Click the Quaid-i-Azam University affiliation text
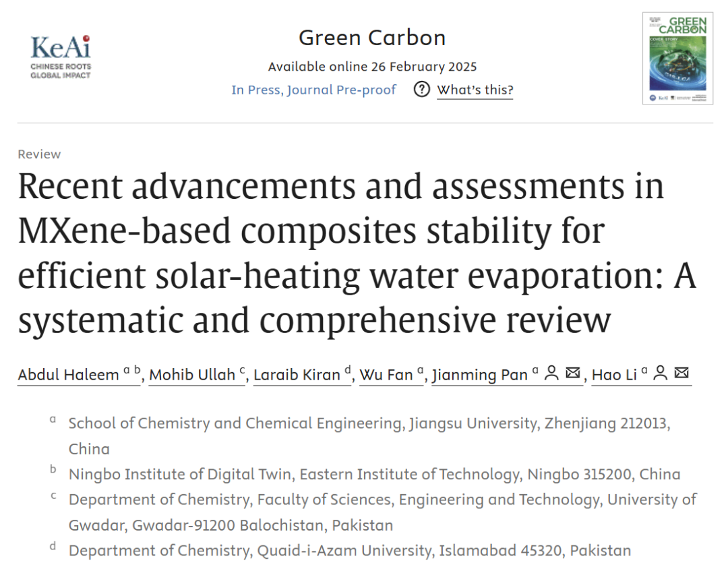The image size is (728, 569). (x=350, y=551)
